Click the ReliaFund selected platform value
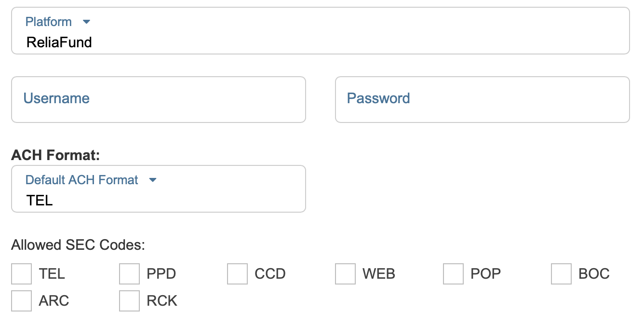 pos(59,42)
